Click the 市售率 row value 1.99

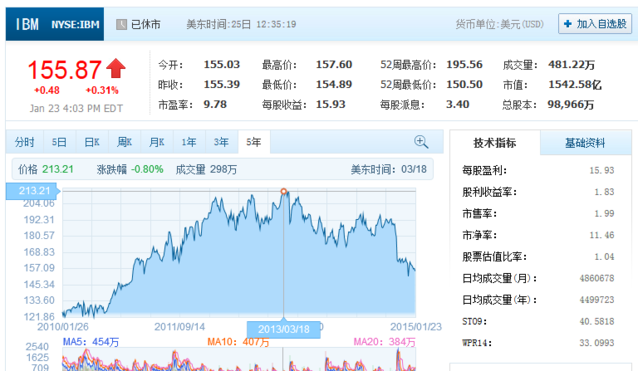[604, 213]
